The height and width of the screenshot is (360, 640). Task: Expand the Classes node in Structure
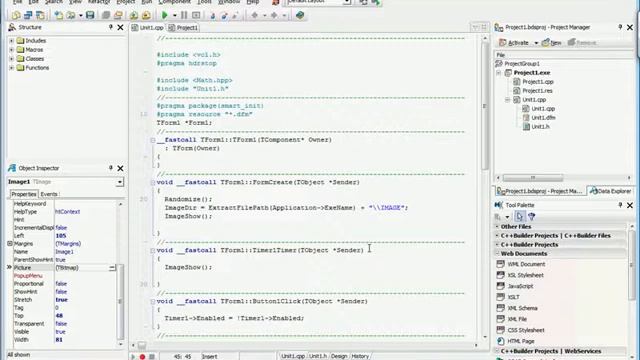tap(11, 59)
